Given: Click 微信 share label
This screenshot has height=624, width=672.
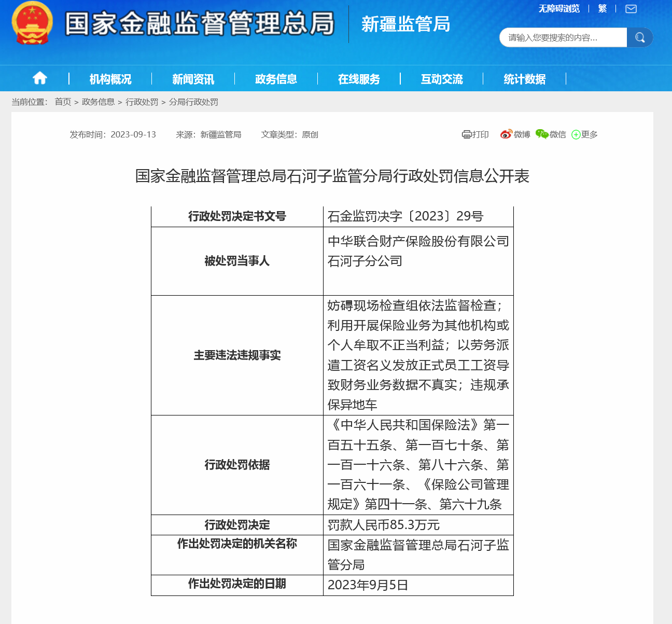Looking at the screenshot, I should coord(558,134).
